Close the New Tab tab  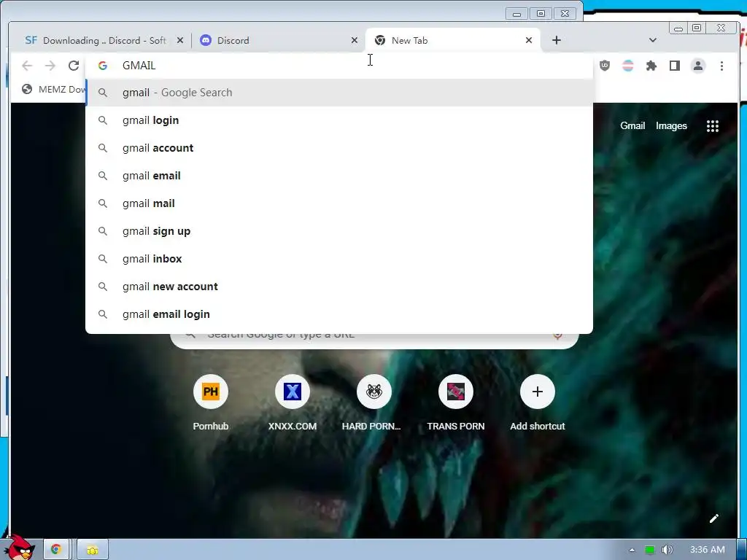coord(529,41)
